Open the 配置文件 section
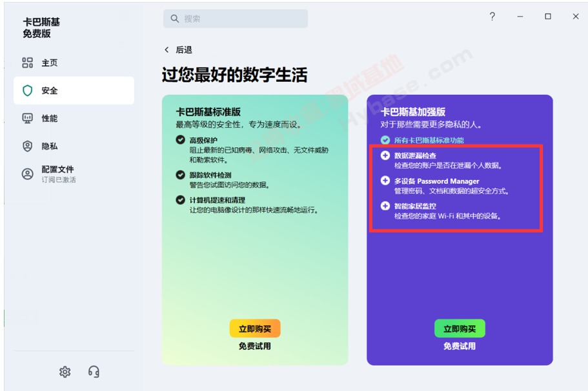 [74, 174]
